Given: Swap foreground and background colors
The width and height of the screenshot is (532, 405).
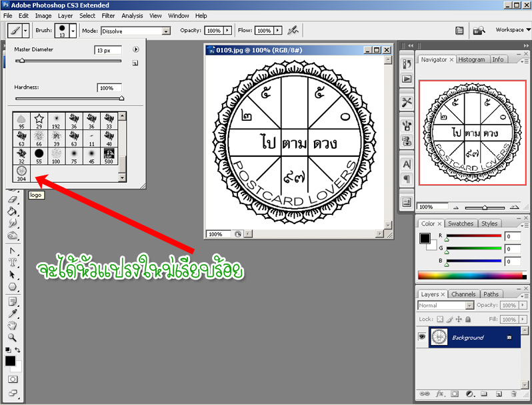Looking at the screenshot, I should (17, 350).
